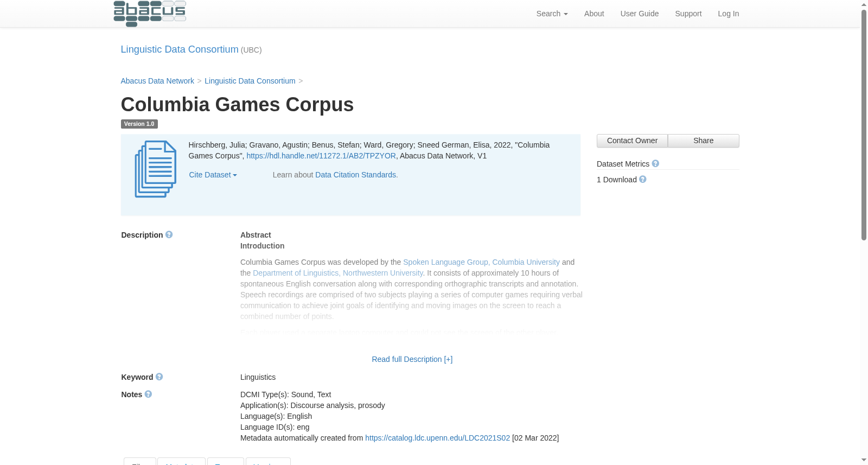Screen dimensions: 868x465
Task: Expand the Cite Dataset dropdown
Action: click(213, 175)
